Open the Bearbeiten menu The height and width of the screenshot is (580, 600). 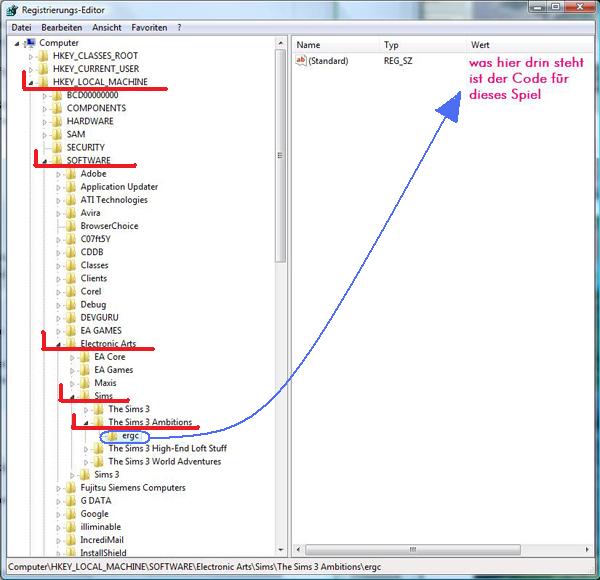coord(62,27)
